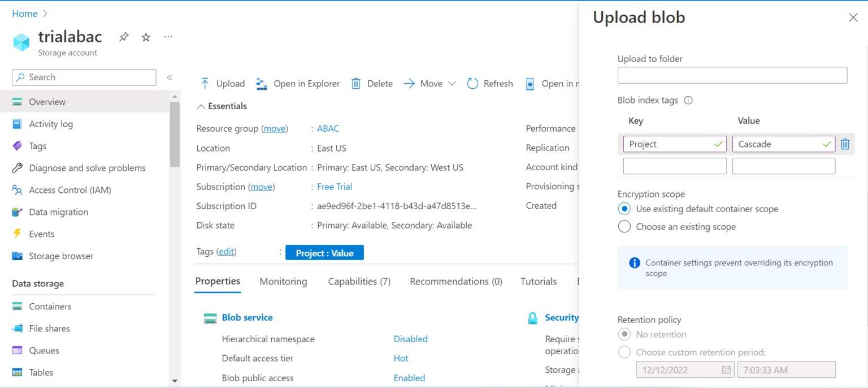Select Choose custom retention period
The height and width of the screenshot is (388, 868).
coord(624,352)
